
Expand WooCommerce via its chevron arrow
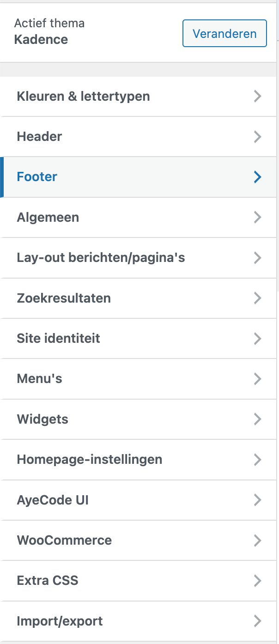click(257, 540)
